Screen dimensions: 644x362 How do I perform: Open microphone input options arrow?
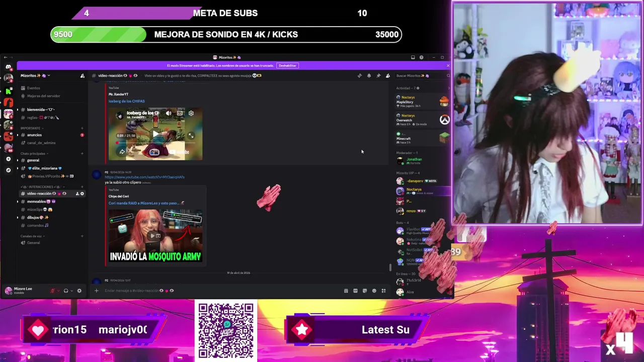coord(58,291)
